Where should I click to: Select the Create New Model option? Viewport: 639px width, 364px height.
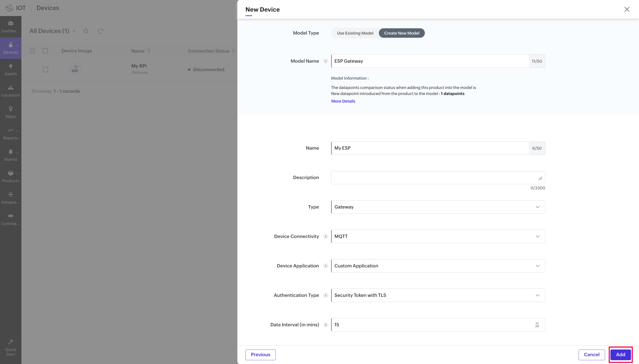tap(402, 33)
